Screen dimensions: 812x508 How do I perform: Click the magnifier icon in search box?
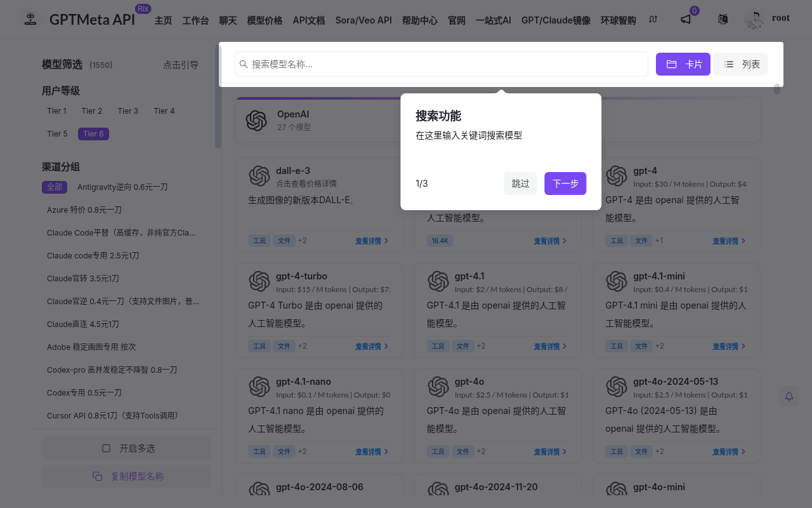(244, 64)
